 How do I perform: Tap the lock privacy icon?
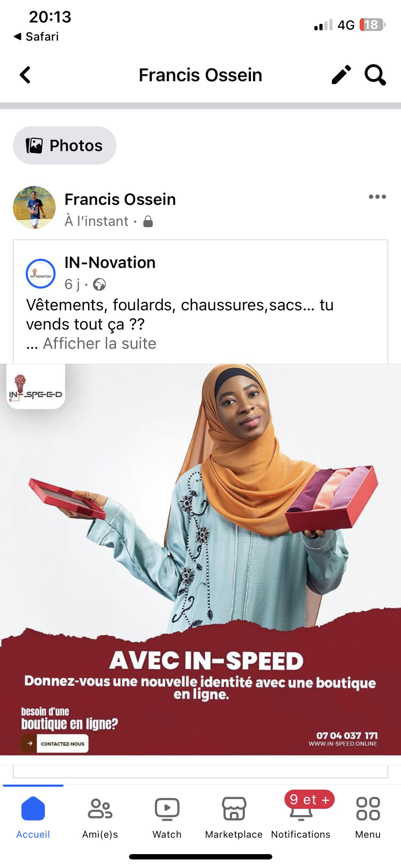tap(148, 221)
